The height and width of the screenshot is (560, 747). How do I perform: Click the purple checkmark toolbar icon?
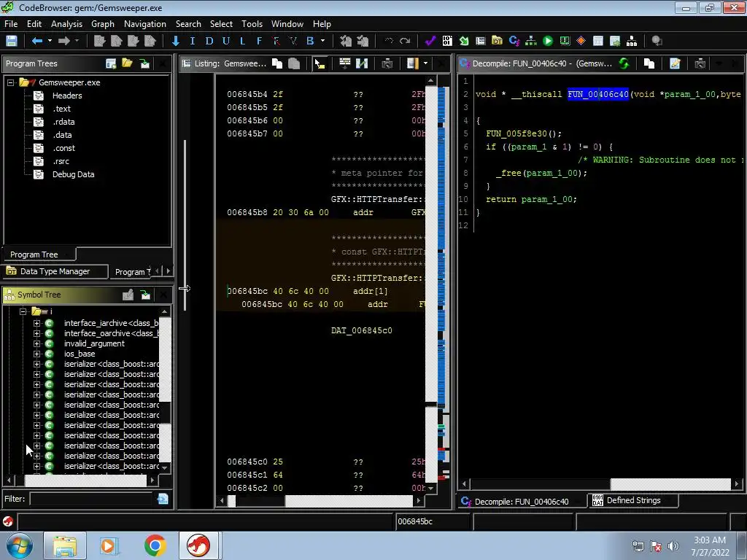430,41
